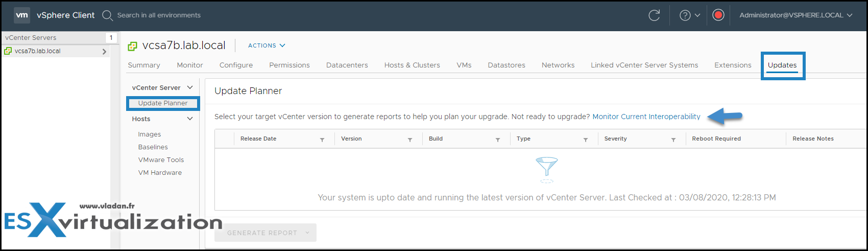
Task: Click Monitor Current Interoperability link
Action: 646,117
